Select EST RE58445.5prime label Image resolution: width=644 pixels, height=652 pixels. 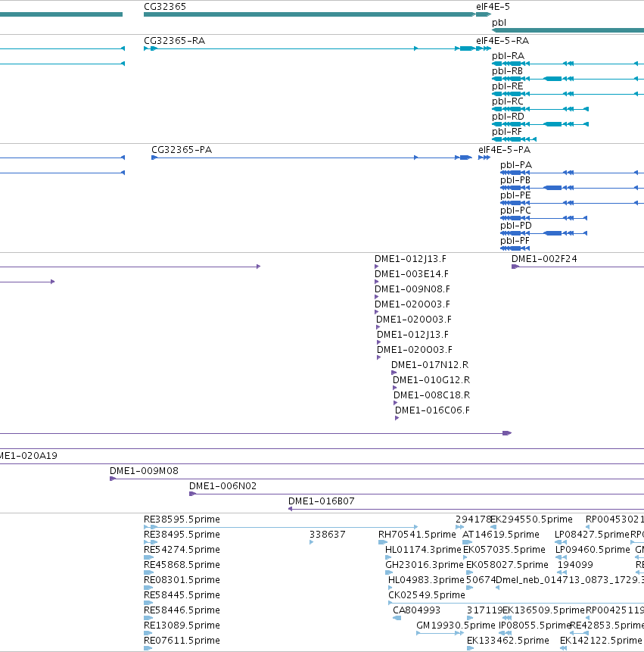coord(182,595)
